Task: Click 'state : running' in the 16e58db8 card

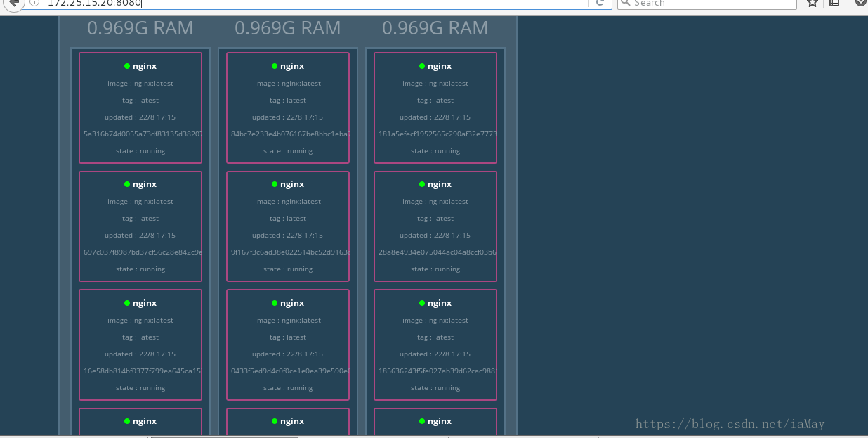Action: 140,388
